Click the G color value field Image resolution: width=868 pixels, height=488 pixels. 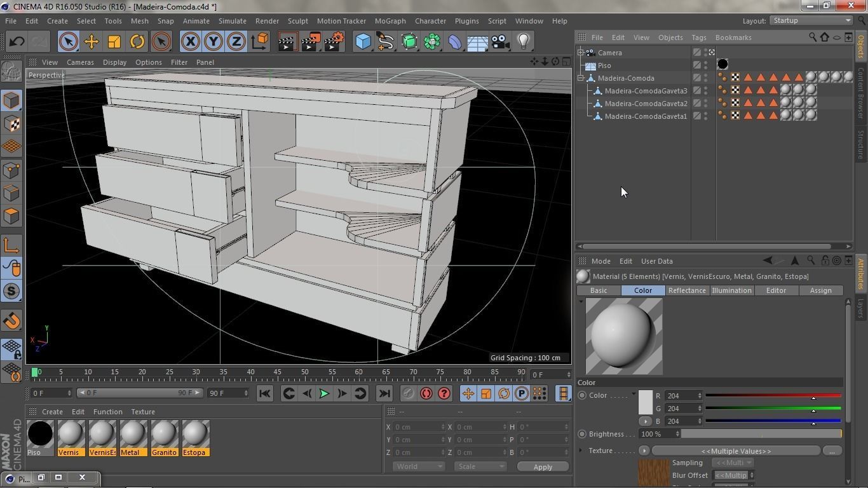[x=683, y=409]
